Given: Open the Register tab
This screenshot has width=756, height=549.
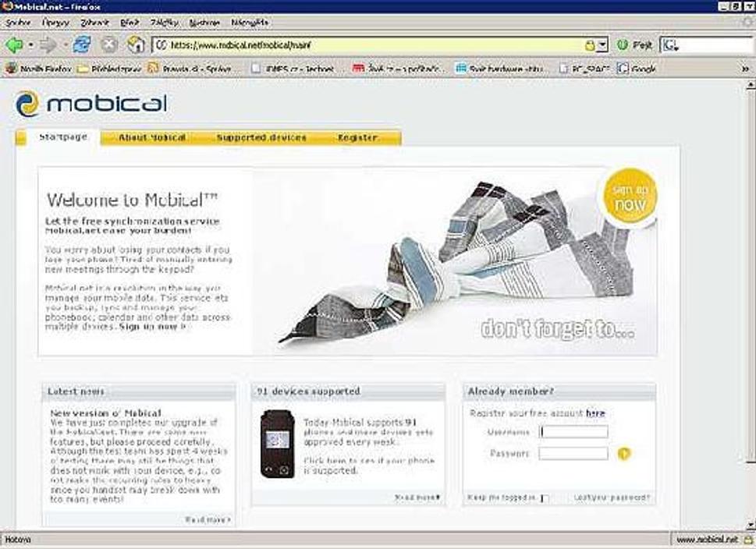Looking at the screenshot, I should (x=357, y=138).
